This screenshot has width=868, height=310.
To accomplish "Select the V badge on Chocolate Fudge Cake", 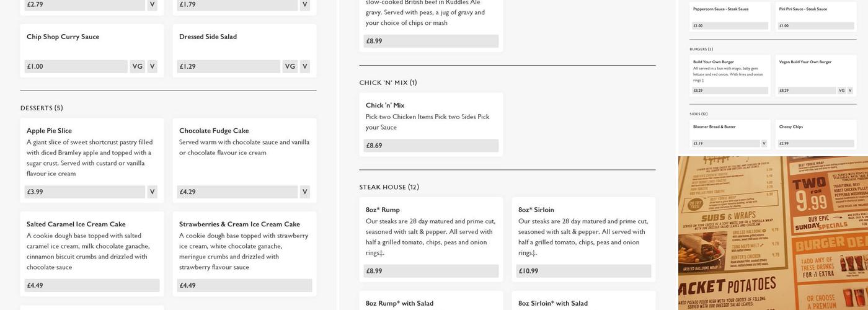I will coord(304,192).
